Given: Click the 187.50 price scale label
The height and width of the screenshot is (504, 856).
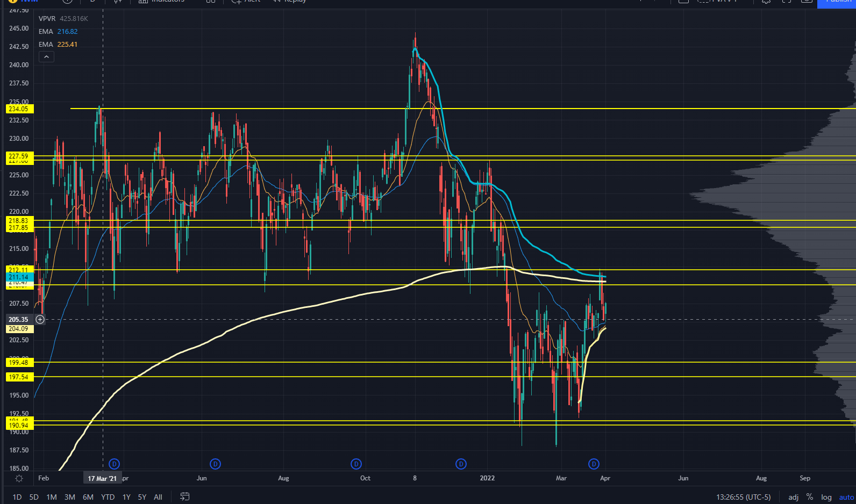Looking at the screenshot, I should [19, 450].
